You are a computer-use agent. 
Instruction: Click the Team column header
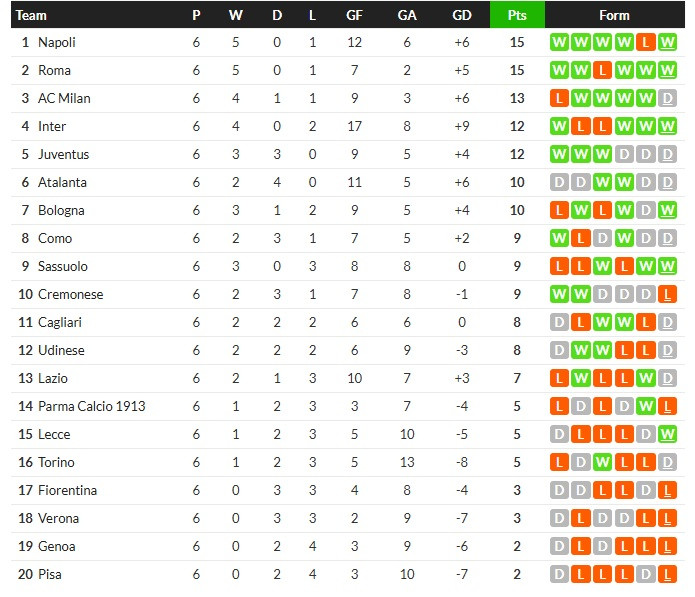(32, 15)
